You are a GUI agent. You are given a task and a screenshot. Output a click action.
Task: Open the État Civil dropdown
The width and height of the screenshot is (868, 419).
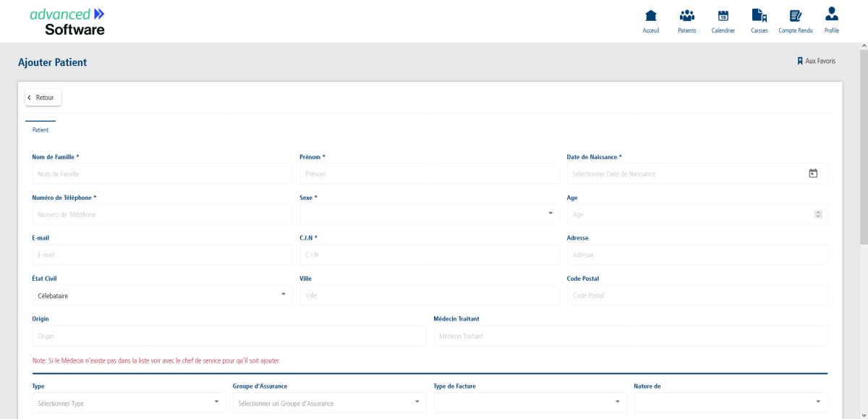click(x=283, y=295)
